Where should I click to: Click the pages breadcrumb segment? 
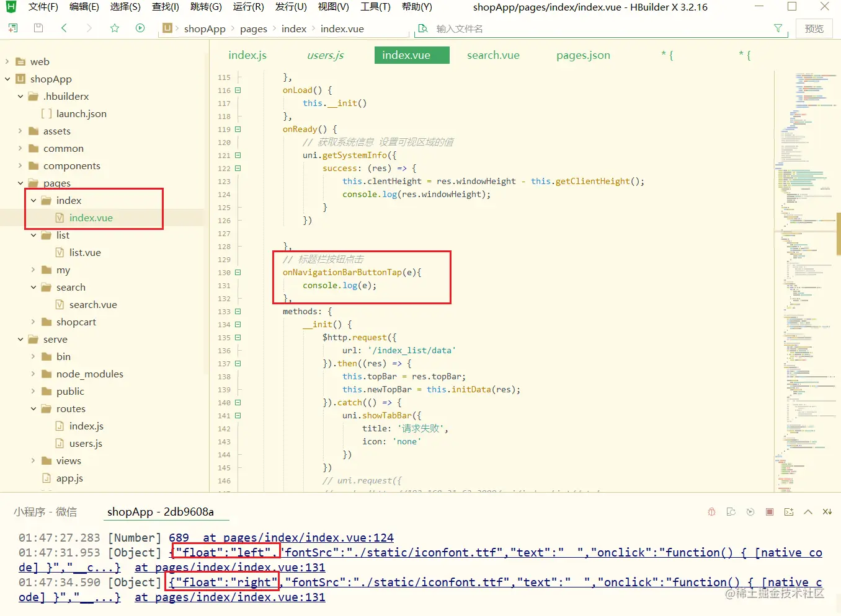[254, 29]
